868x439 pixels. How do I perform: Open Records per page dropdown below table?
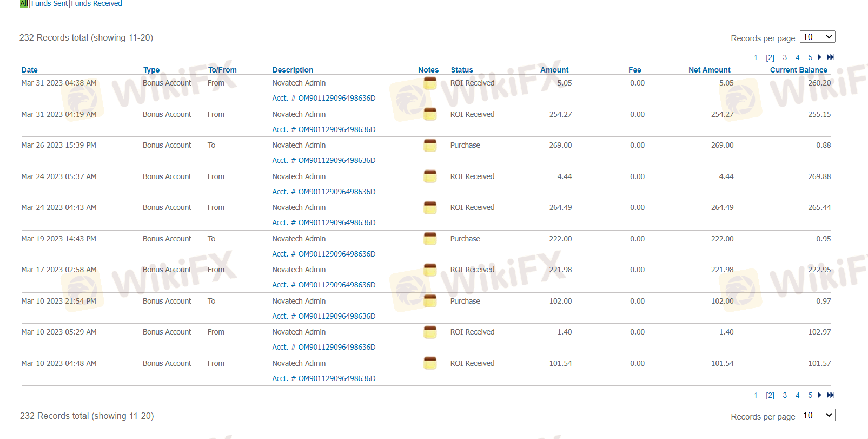tap(818, 415)
